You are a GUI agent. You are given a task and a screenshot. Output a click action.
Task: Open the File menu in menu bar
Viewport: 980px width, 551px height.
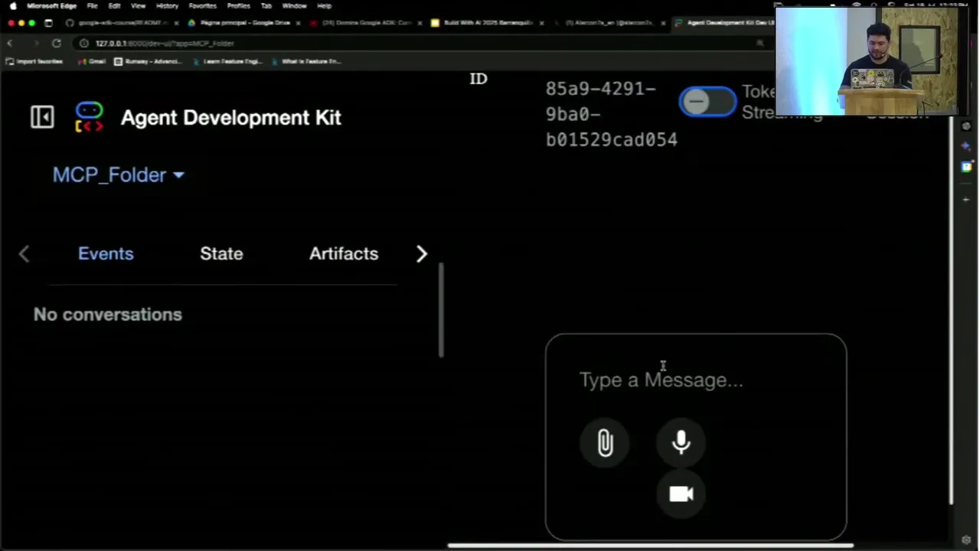point(92,5)
